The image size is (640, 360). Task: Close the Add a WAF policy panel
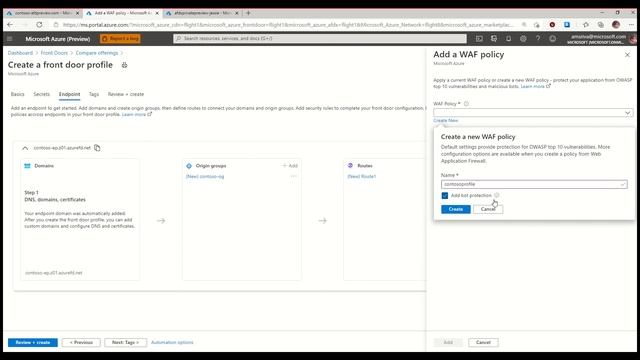pos(627,55)
